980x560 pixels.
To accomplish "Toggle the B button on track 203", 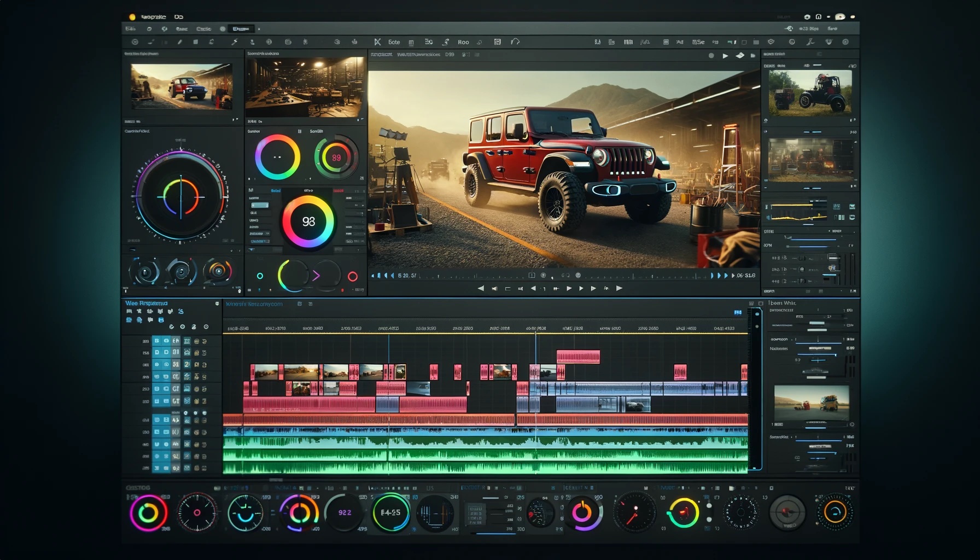I will (156, 341).
